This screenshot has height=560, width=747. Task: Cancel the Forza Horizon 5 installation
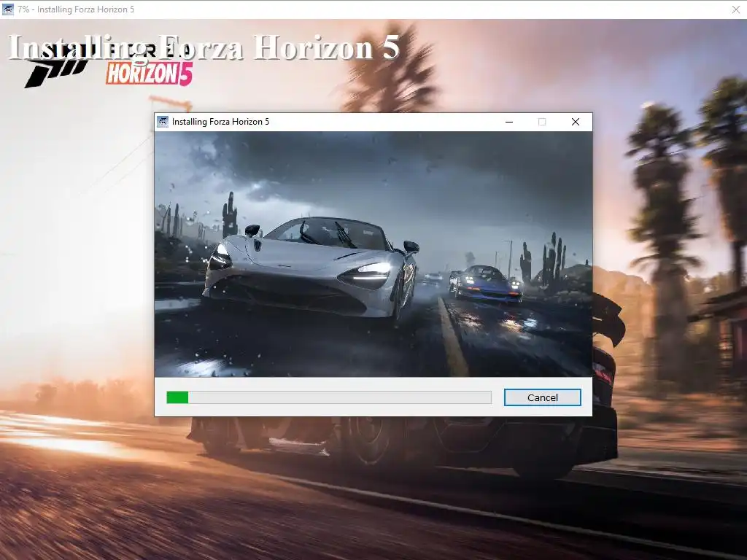[542, 397]
